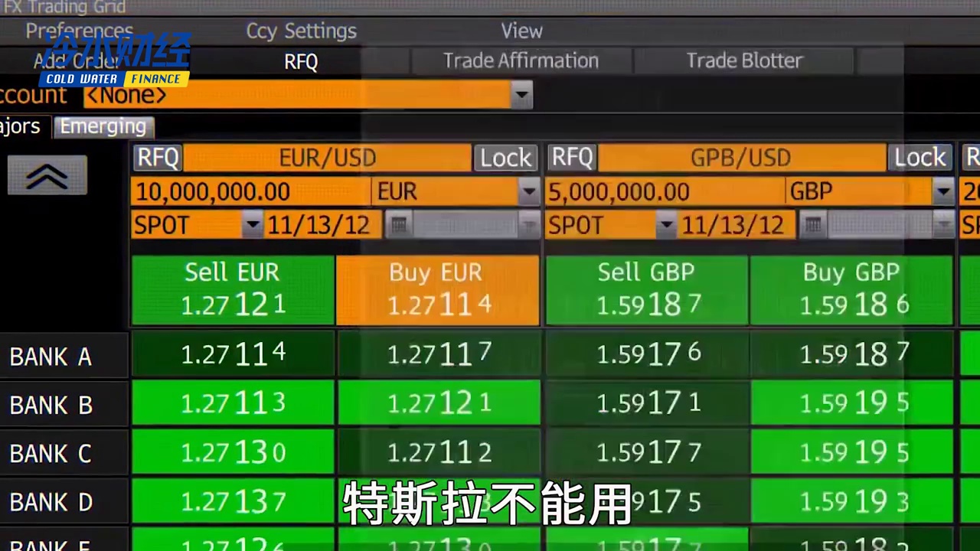Switch to the Trade Affirmation tab

[521, 61]
